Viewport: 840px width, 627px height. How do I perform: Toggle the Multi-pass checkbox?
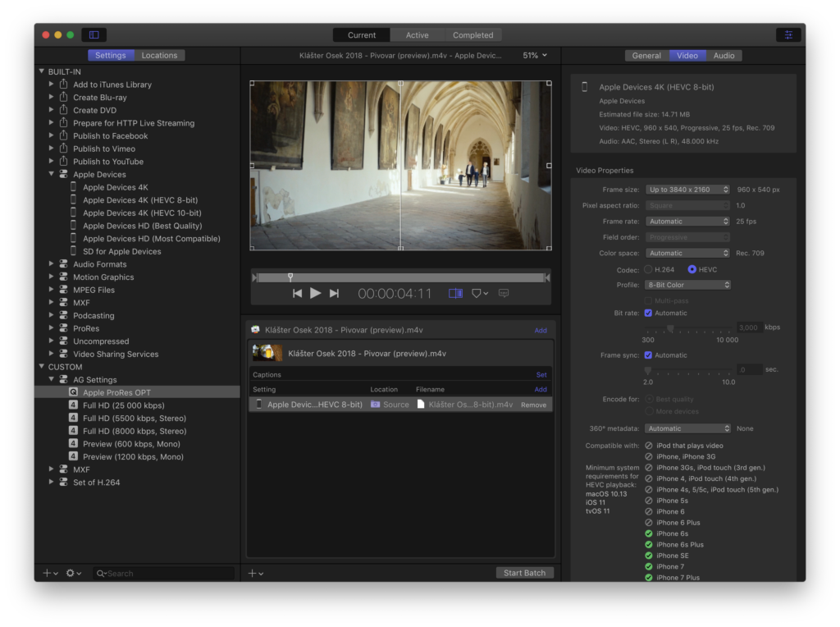648,300
